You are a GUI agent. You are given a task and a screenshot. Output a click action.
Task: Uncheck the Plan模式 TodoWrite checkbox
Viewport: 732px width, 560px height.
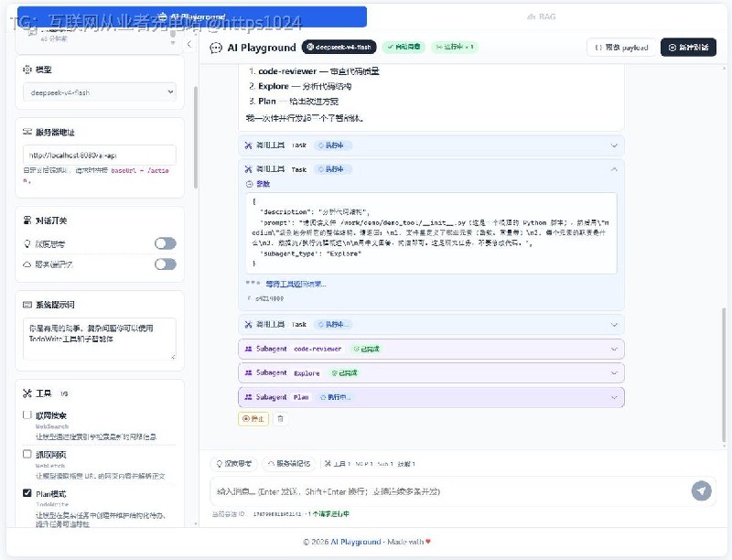click(27, 493)
